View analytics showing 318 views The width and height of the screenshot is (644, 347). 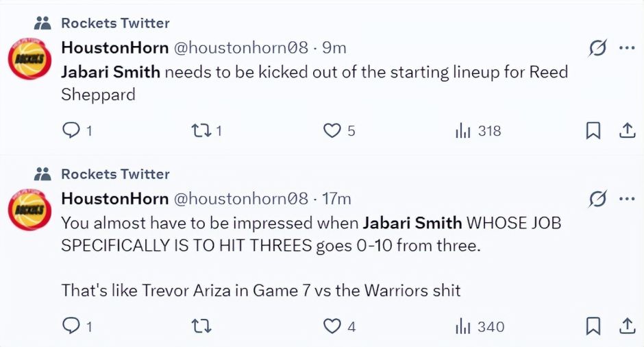click(x=478, y=130)
